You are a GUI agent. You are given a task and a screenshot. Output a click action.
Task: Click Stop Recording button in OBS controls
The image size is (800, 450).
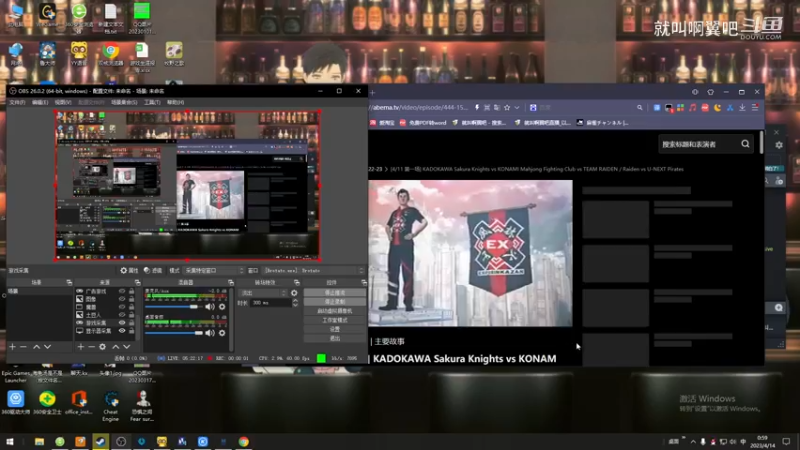pos(335,302)
